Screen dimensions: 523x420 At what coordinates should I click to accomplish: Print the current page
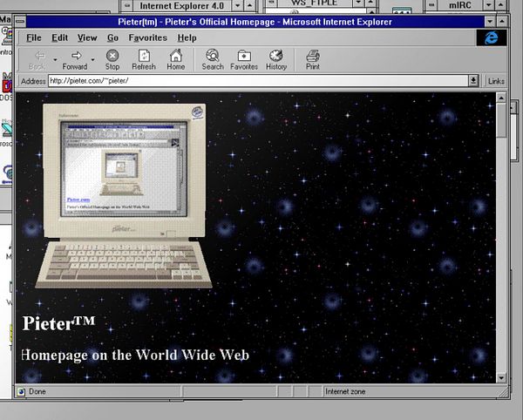[313, 60]
